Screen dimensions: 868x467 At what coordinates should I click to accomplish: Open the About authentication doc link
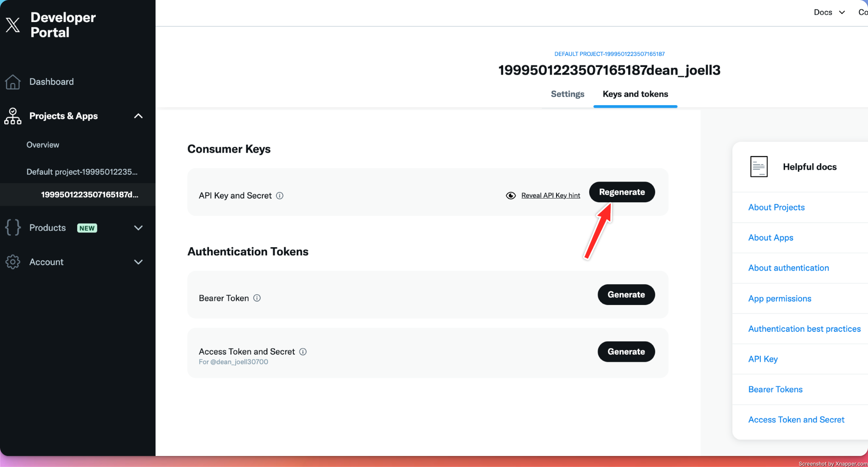pyautogui.click(x=788, y=268)
